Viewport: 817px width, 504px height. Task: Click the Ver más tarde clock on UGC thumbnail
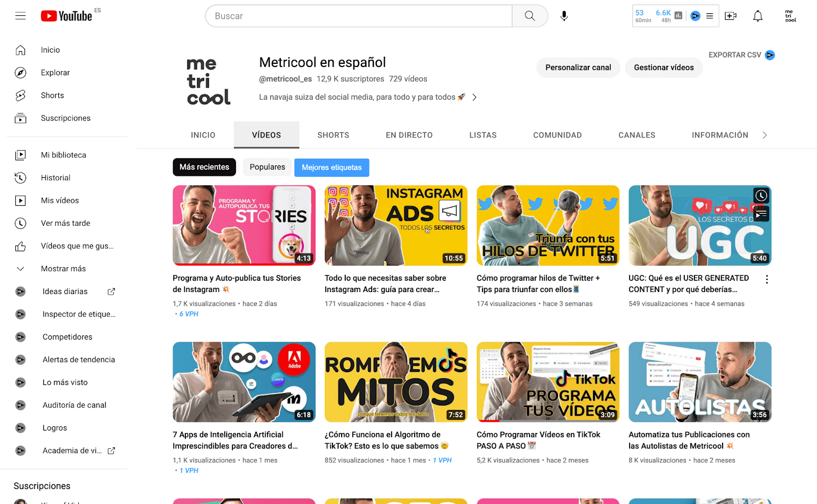pos(761,195)
